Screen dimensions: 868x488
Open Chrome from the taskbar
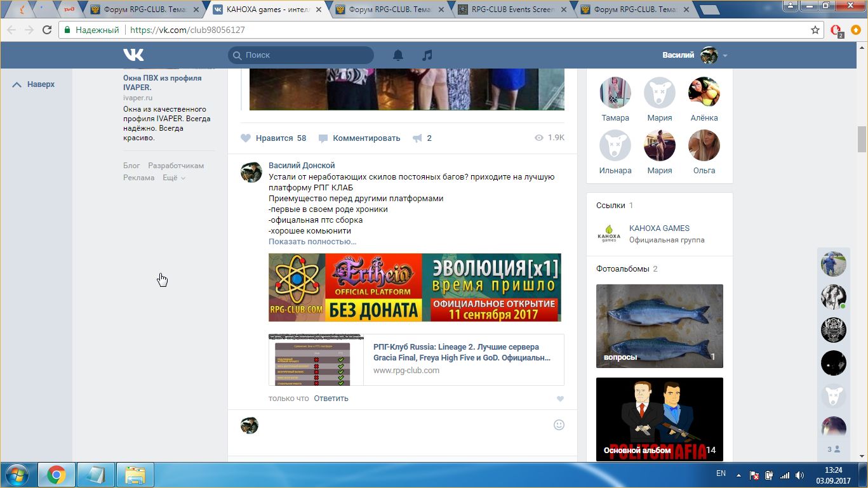pos(56,475)
